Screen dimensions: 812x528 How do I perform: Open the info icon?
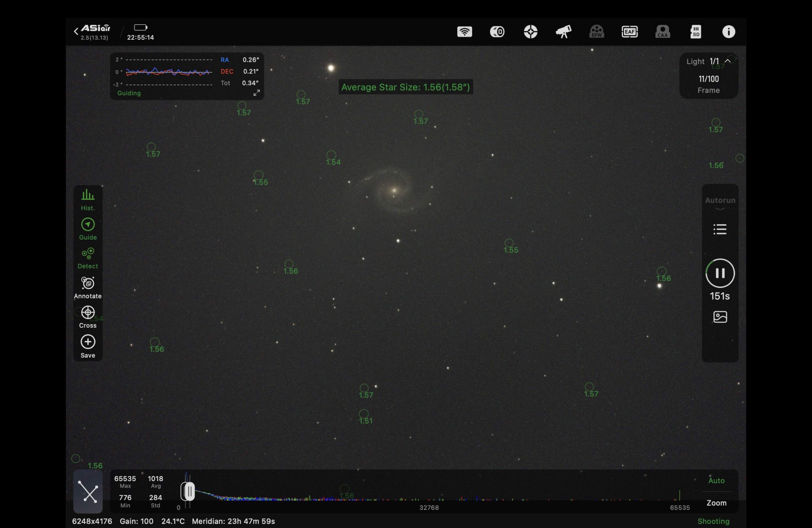(x=728, y=32)
